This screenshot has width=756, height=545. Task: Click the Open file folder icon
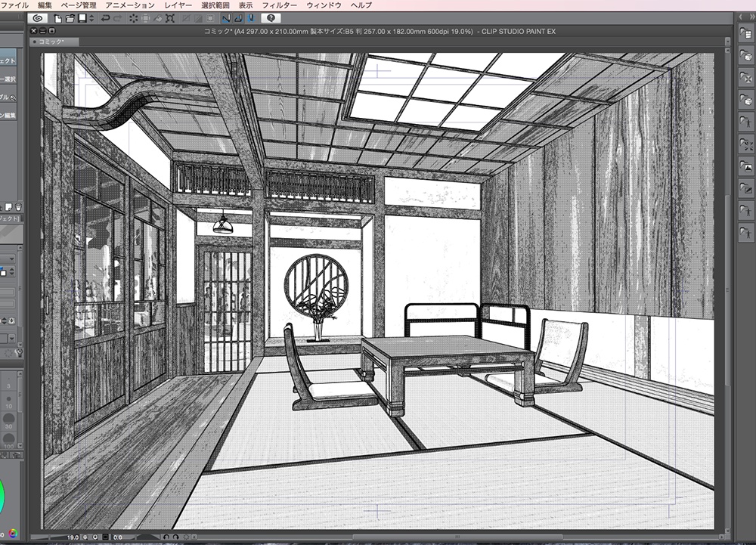[70, 20]
